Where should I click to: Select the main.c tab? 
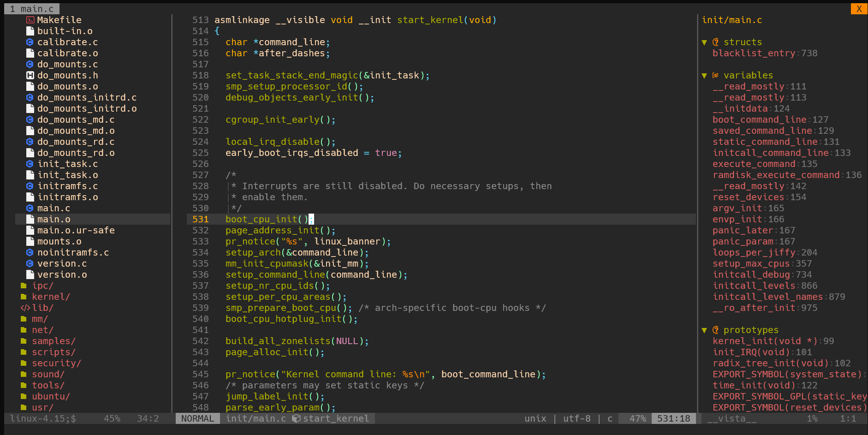coord(32,9)
